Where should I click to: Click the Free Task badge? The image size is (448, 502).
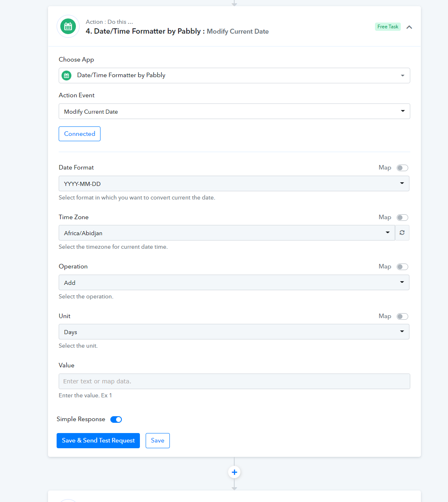tap(388, 27)
